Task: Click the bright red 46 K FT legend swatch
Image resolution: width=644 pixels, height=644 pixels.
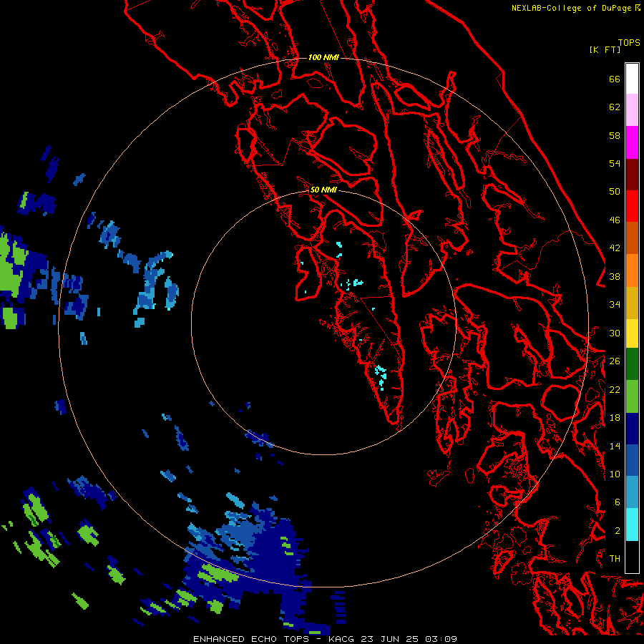Action: pyautogui.click(x=632, y=206)
